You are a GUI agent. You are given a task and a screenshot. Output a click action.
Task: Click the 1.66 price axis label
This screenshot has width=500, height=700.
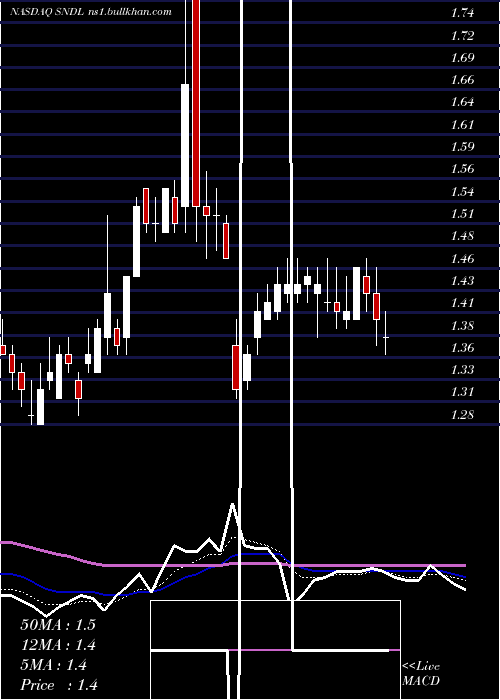click(462, 80)
